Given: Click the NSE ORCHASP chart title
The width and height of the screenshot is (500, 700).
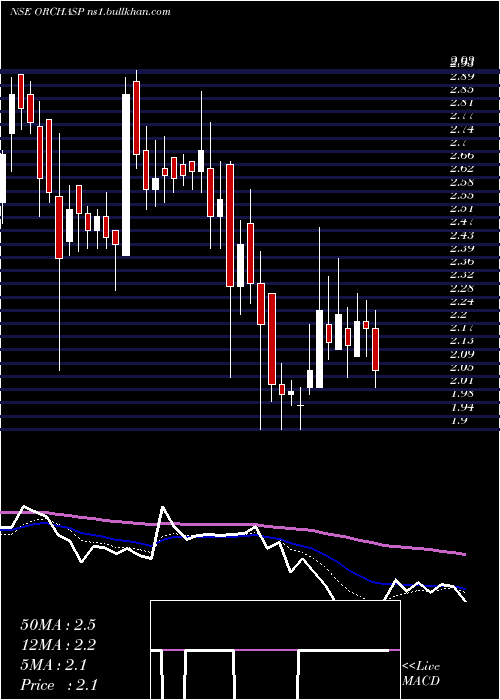Looking at the screenshot, I should click(90, 12).
